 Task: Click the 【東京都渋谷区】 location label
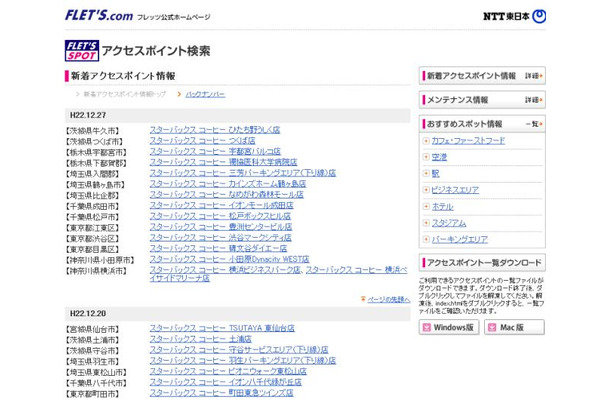pos(92,239)
